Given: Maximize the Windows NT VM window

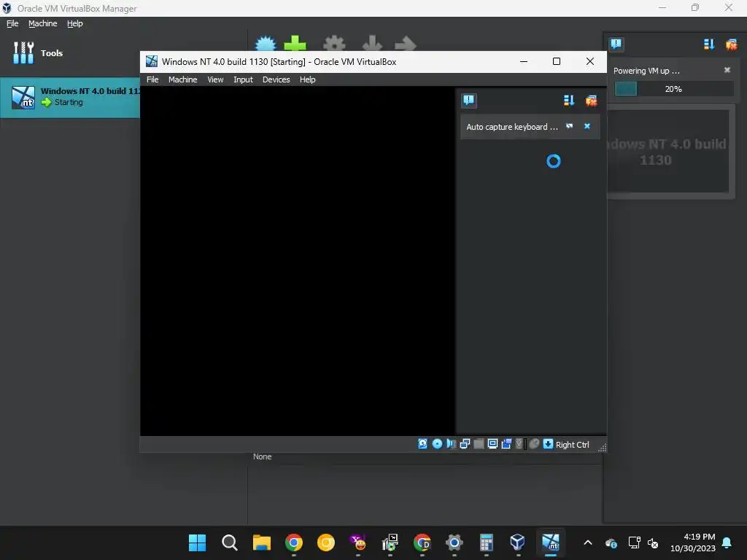Looking at the screenshot, I should (x=556, y=61).
